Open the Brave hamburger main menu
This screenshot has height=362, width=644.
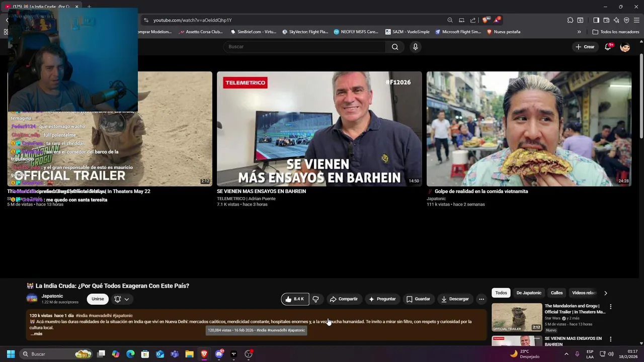click(637, 20)
